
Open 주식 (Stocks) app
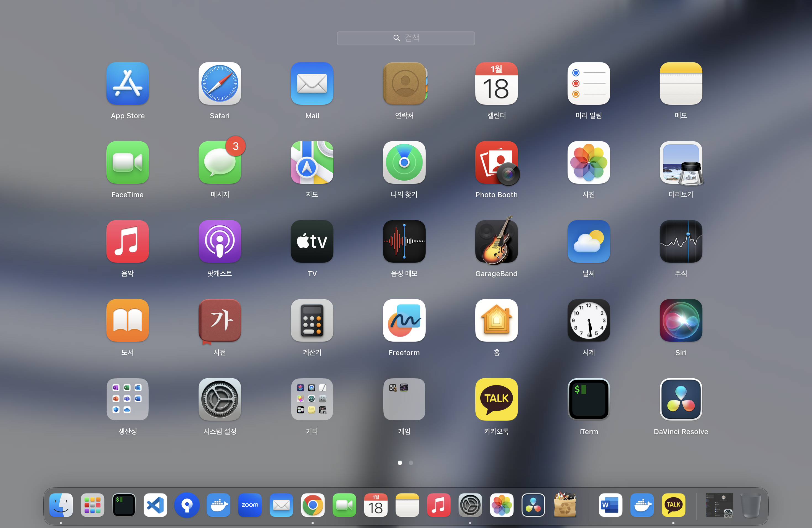(x=681, y=241)
